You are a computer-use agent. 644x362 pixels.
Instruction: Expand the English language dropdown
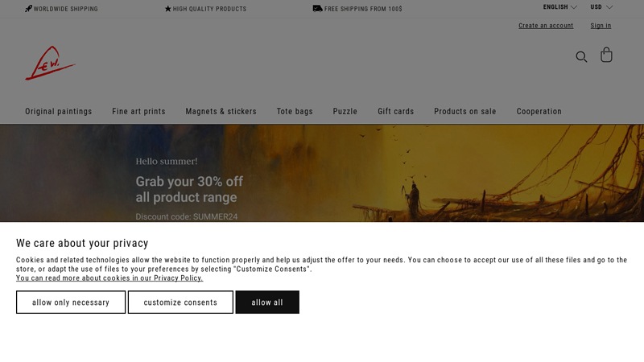tap(559, 7)
